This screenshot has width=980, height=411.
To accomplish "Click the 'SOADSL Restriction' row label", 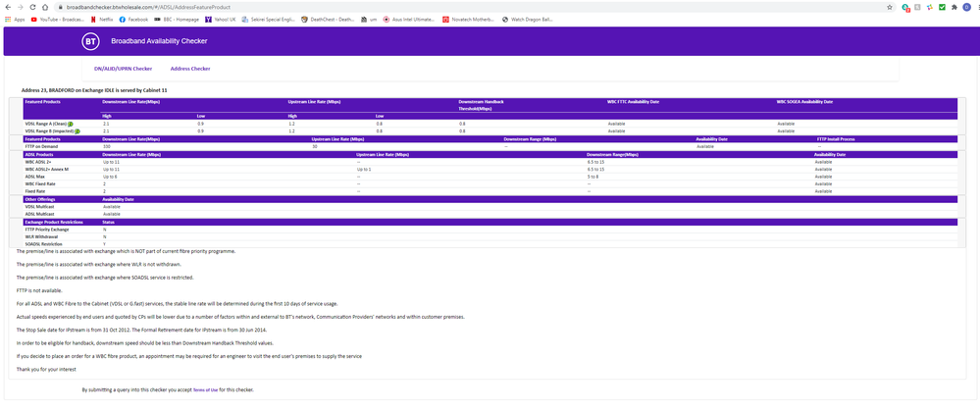I will pyautogui.click(x=42, y=243).
